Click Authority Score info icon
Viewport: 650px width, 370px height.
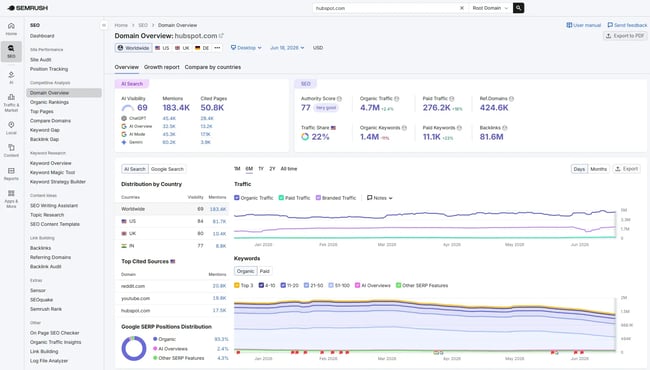tap(339, 99)
